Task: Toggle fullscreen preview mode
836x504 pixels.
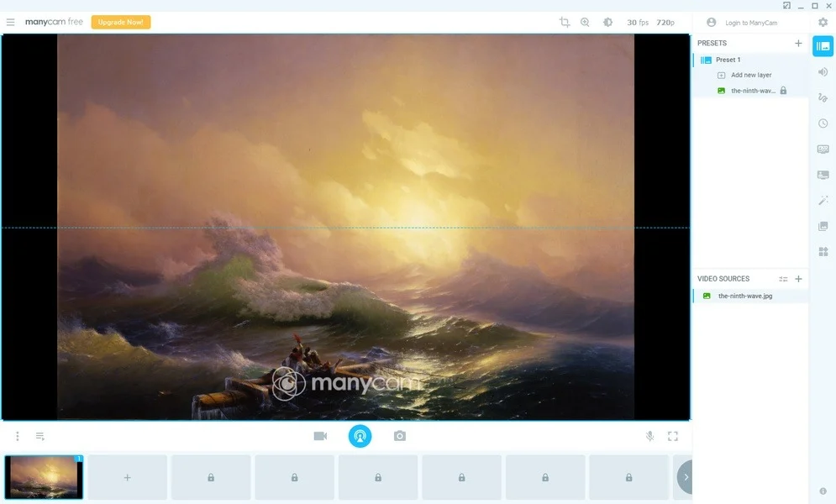Action: point(672,436)
